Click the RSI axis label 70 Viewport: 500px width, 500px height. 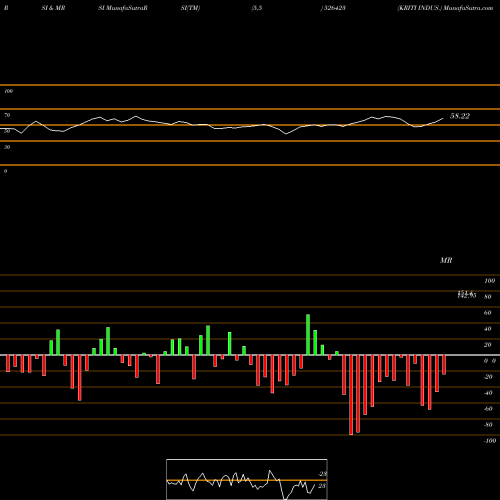pos(7,115)
